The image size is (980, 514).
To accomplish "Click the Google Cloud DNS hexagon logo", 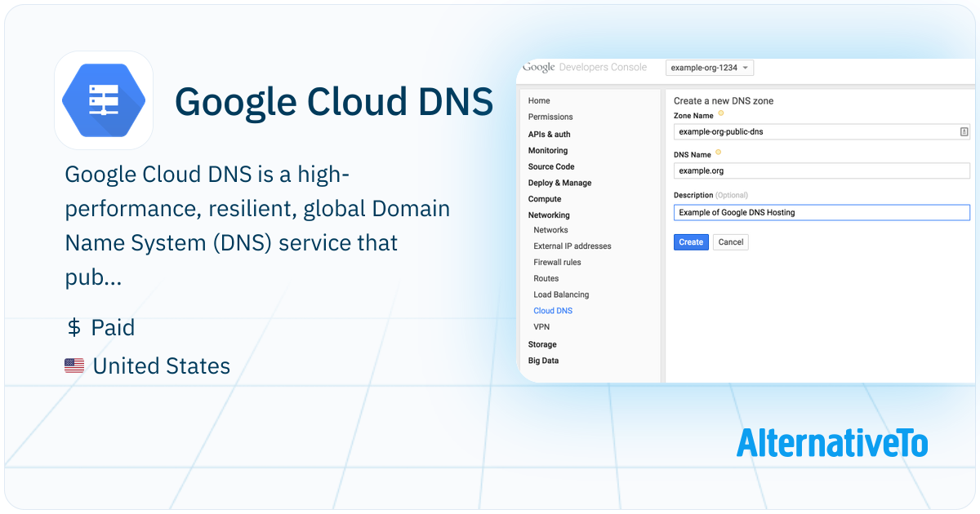I will [x=103, y=100].
